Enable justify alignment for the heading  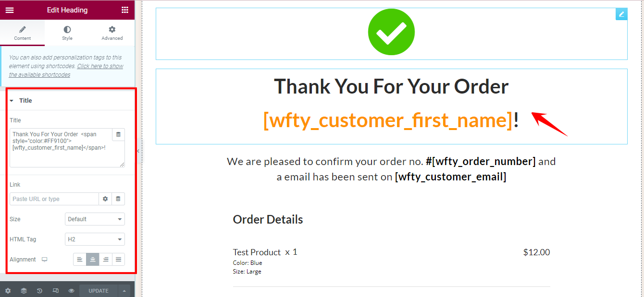[118, 259]
